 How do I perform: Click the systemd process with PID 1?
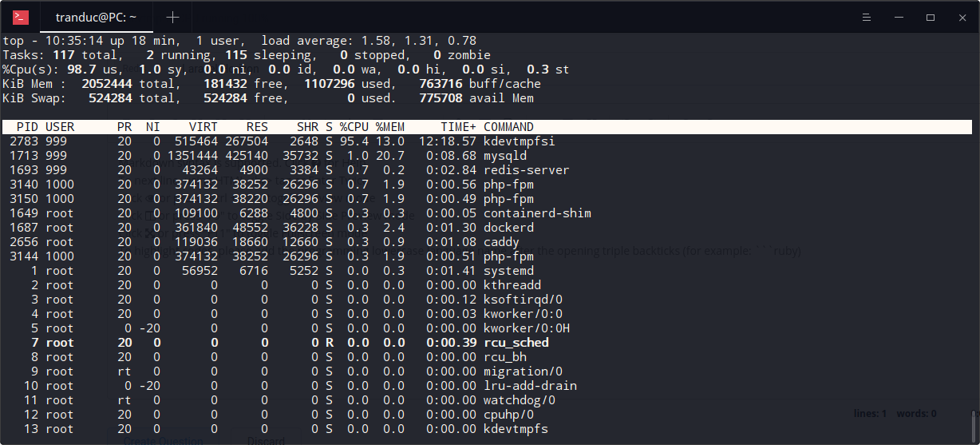tap(508, 271)
